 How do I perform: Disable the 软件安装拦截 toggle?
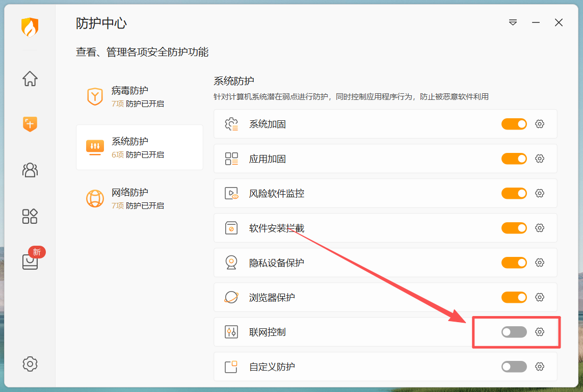click(514, 228)
